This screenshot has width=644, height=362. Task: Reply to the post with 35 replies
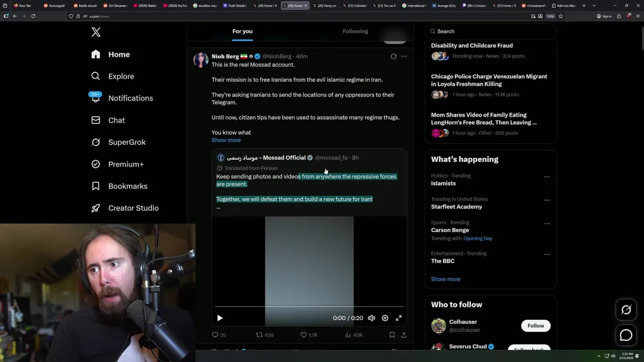(x=219, y=335)
